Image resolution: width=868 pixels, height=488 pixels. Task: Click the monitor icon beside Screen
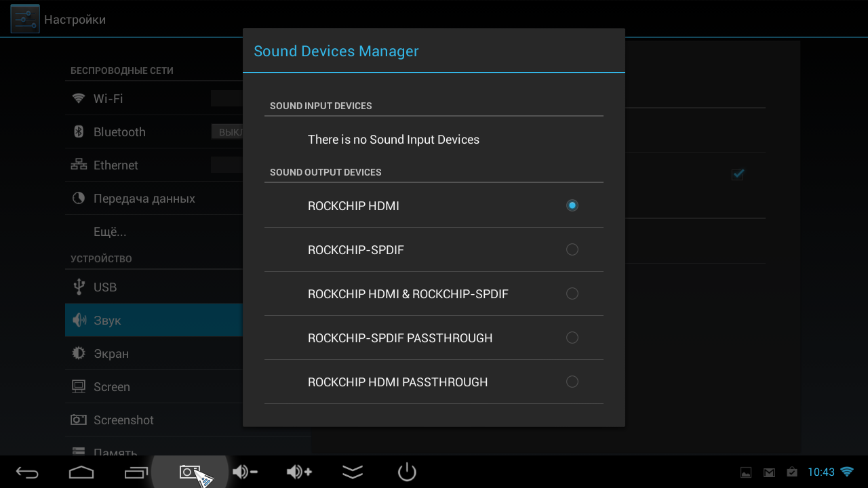tap(79, 386)
